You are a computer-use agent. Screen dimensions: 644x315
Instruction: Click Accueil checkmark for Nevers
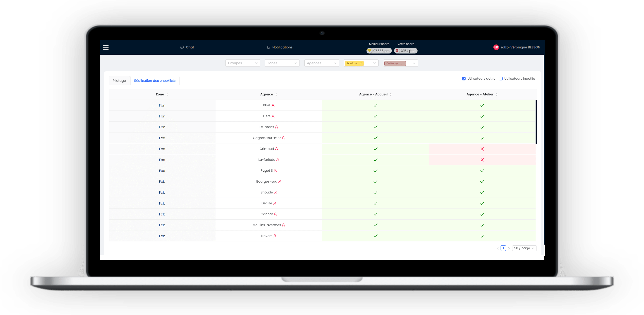(x=375, y=236)
